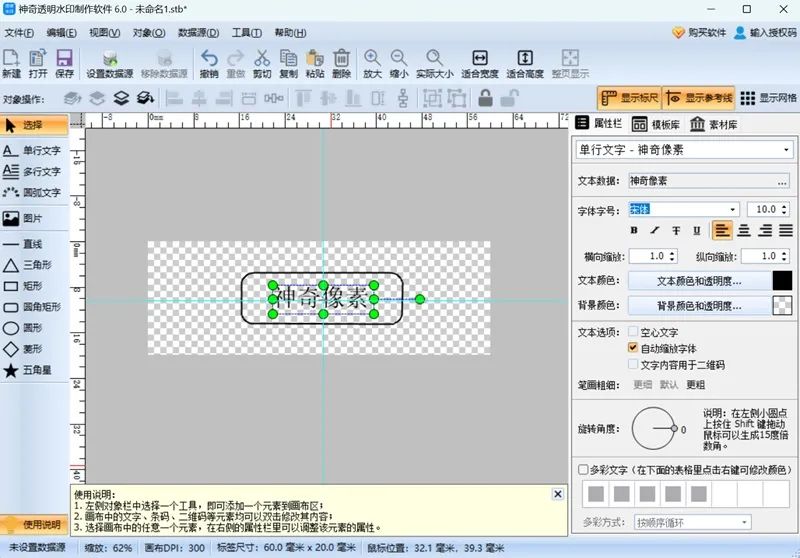Select the 圆形 circle tool
The image size is (800, 558).
point(22,328)
